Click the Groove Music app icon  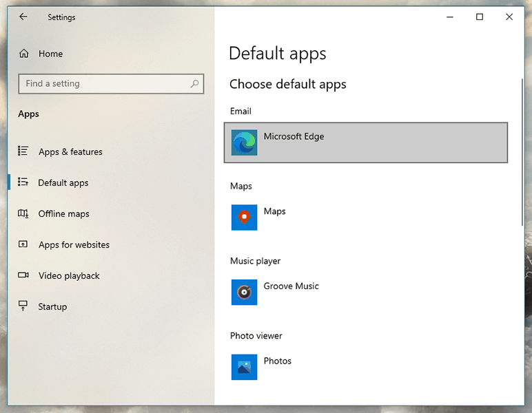tap(244, 293)
